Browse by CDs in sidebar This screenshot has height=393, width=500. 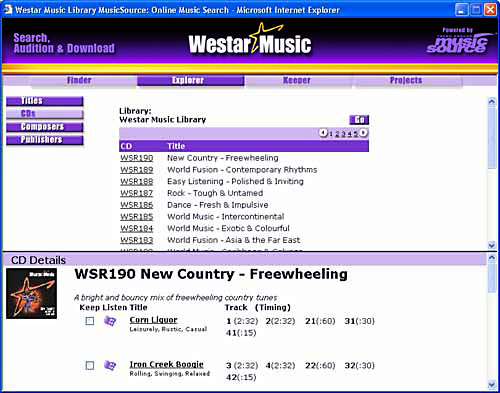point(45,114)
